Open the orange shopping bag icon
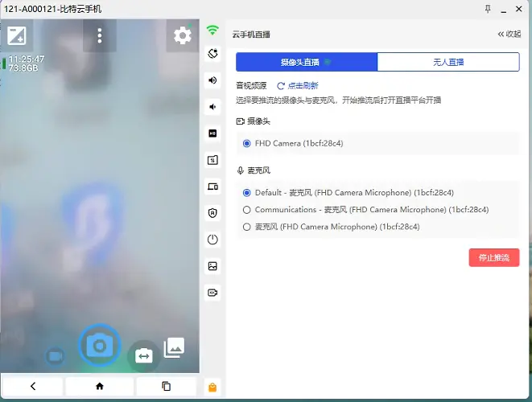Image resolution: width=532 pixels, height=402 pixels. 212,387
